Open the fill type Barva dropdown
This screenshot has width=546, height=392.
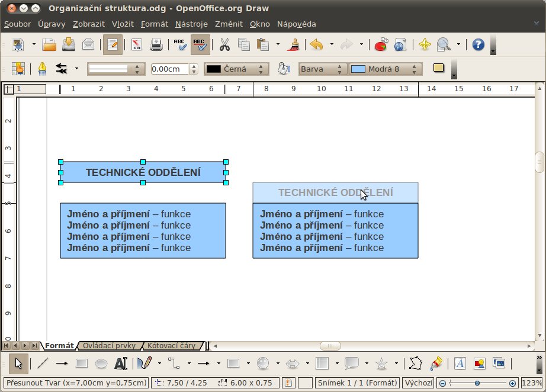pyautogui.click(x=322, y=69)
